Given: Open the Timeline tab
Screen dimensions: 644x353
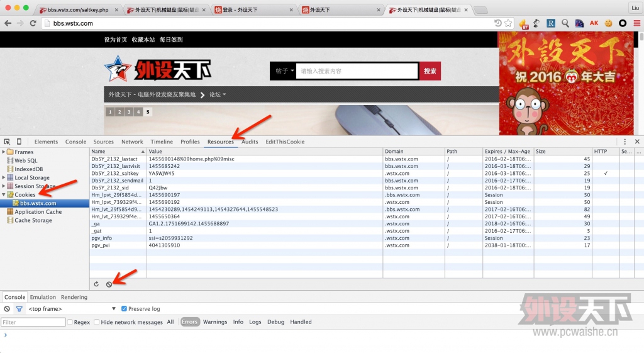Looking at the screenshot, I should pos(162,142).
